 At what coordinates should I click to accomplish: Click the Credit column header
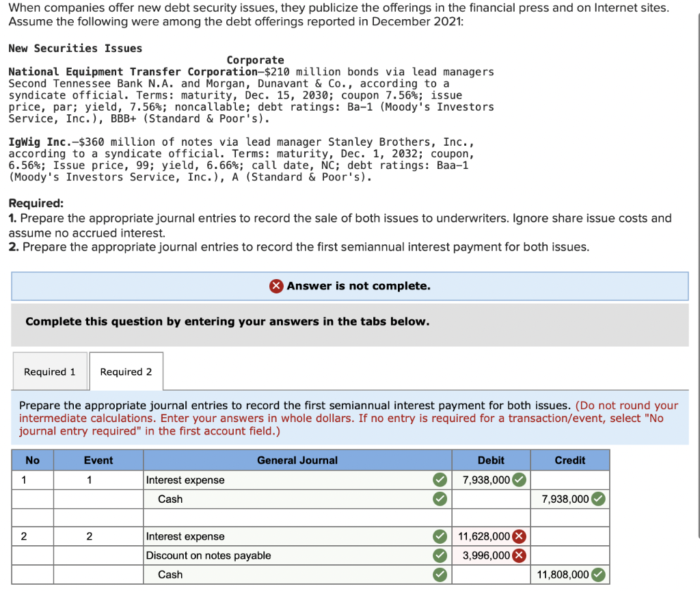(570, 460)
